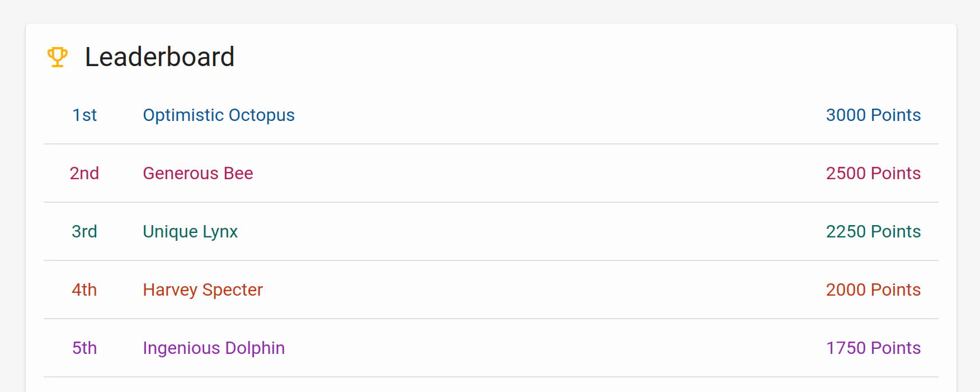Open the Optimistic Octopus player name
This screenshot has width=980, height=392.
coord(219,115)
